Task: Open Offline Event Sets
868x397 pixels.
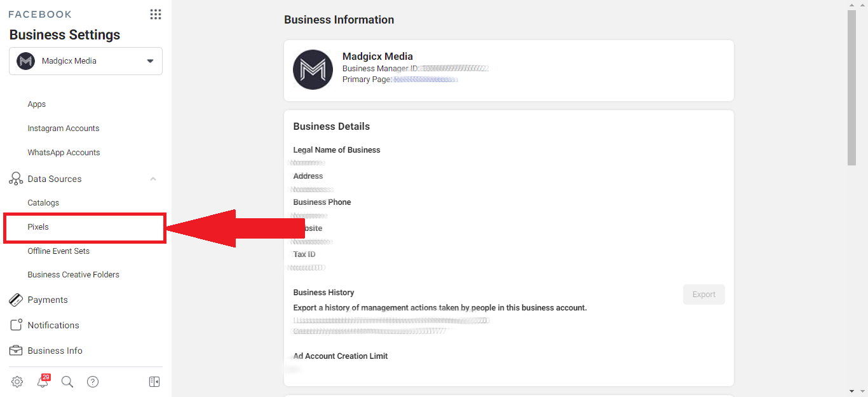Action: pos(58,251)
